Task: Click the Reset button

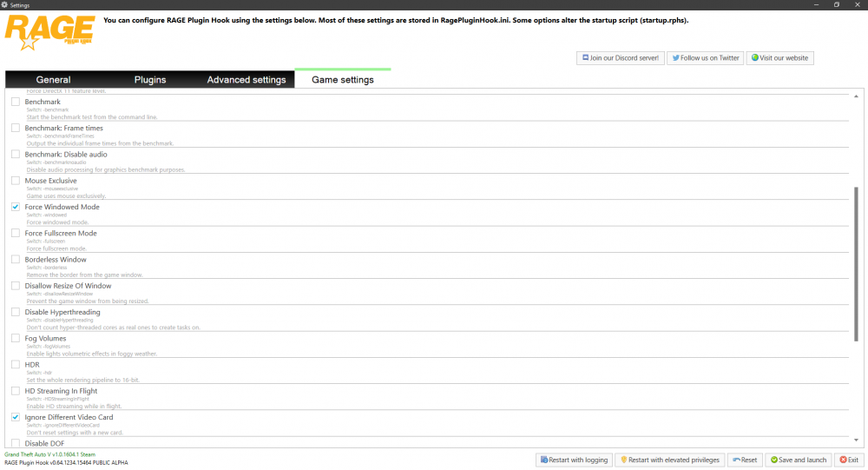Action: tap(745, 460)
